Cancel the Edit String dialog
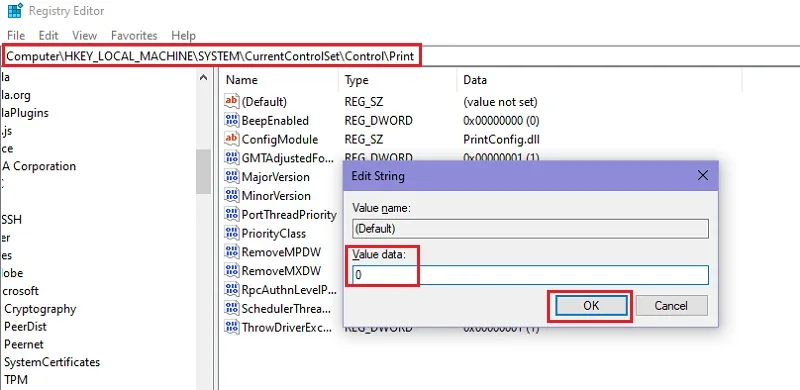Viewport: 800px width, 390px height. (x=671, y=306)
